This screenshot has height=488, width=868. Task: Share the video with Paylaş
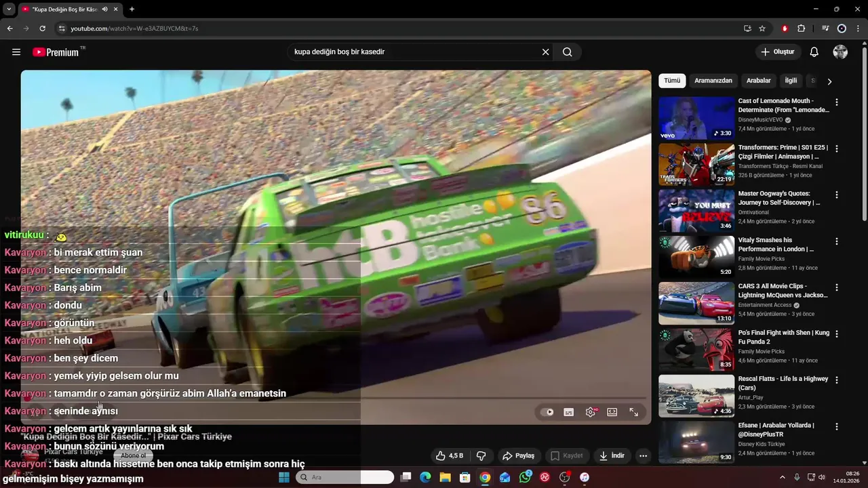(x=518, y=455)
